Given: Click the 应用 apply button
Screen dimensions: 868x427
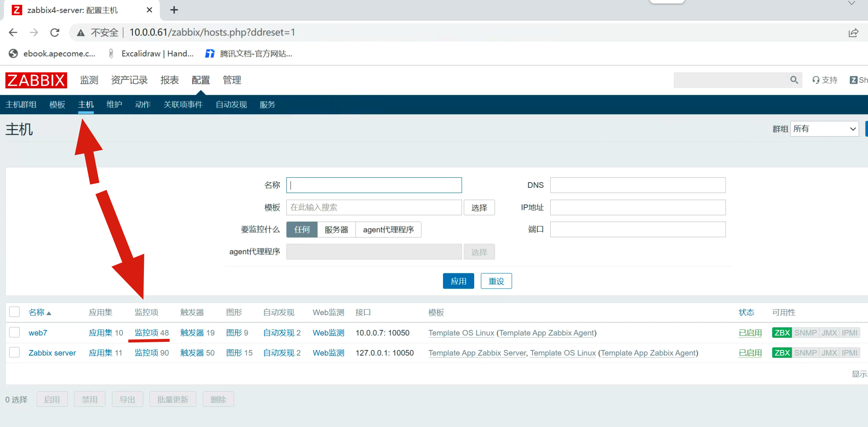Looking at the screenshot, I should [458, 281].
